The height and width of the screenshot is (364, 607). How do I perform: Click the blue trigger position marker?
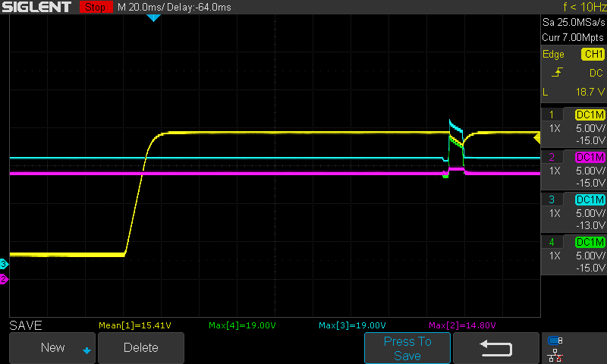coord(153,17)
